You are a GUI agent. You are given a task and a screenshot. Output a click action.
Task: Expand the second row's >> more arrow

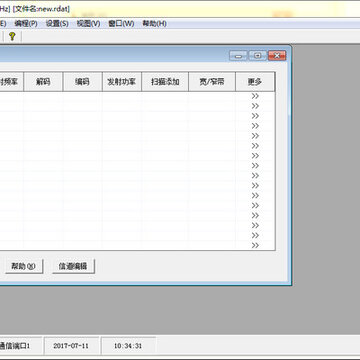tap(255, 106)
